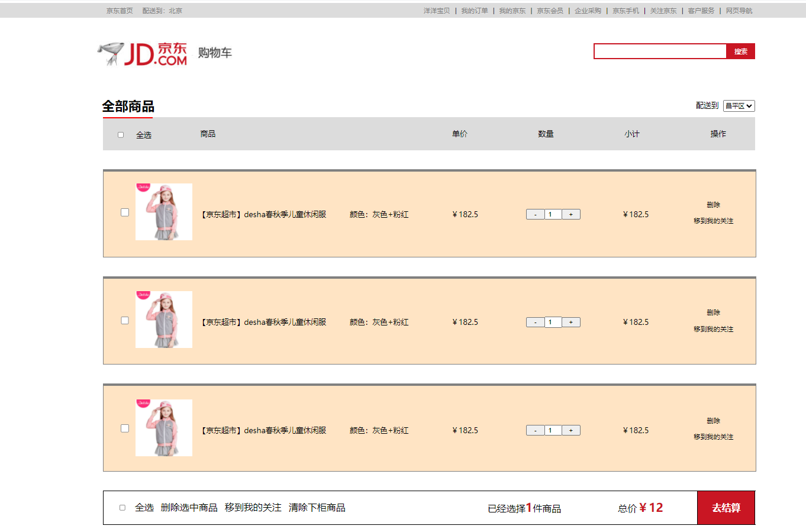Click 配送到：北京 in the top bar
The image size is (806, 532).
162,11
